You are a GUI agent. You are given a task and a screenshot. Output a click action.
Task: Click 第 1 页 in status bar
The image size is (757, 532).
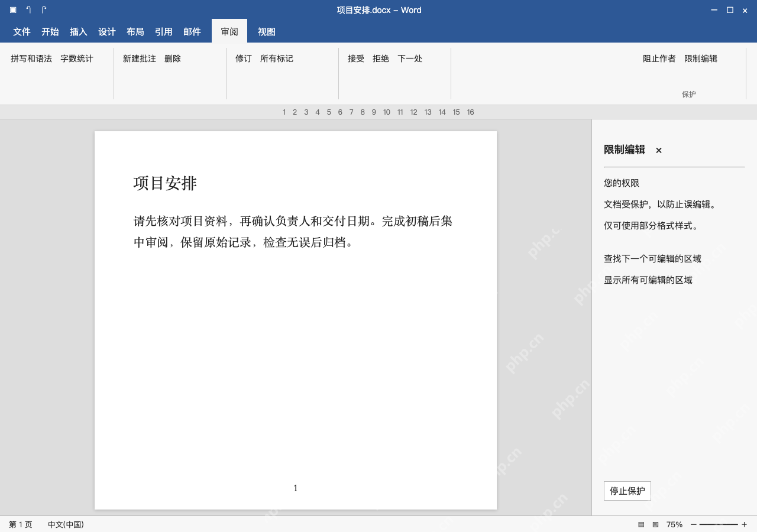[x=21, y=524]
